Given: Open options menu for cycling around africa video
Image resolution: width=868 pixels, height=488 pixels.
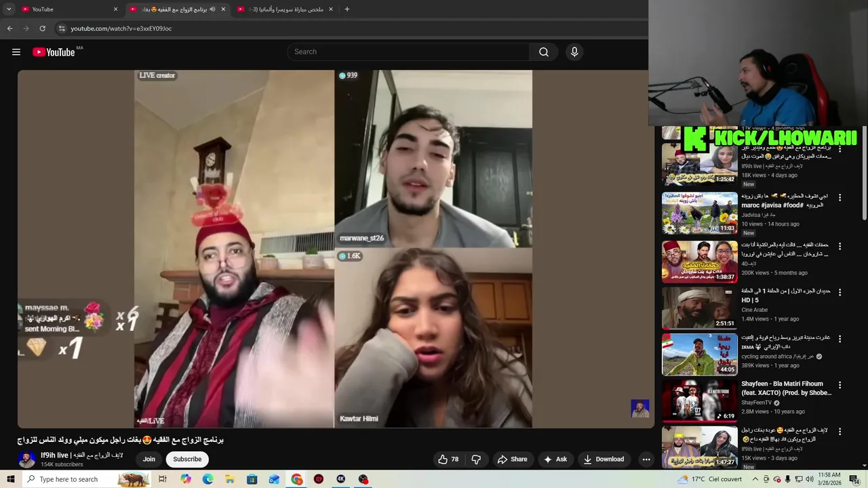Looking at the screenshot, I should pos(840,338).
